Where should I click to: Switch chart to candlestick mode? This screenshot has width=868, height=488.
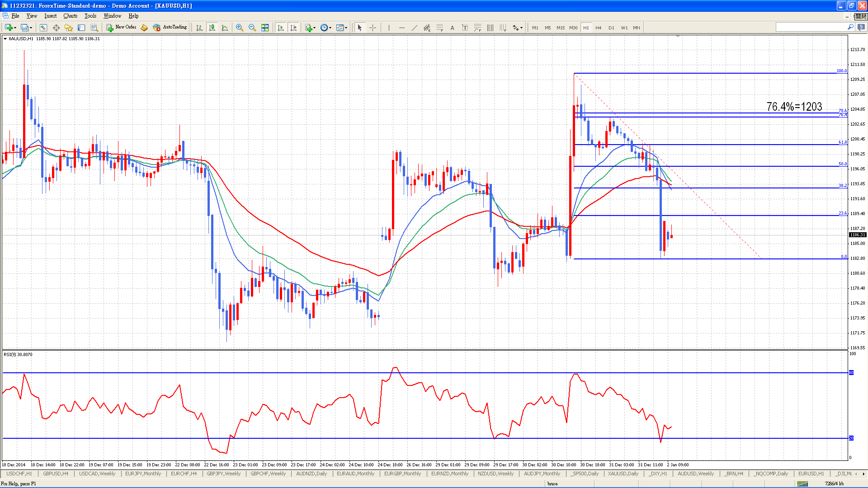[x=212, y=28]
